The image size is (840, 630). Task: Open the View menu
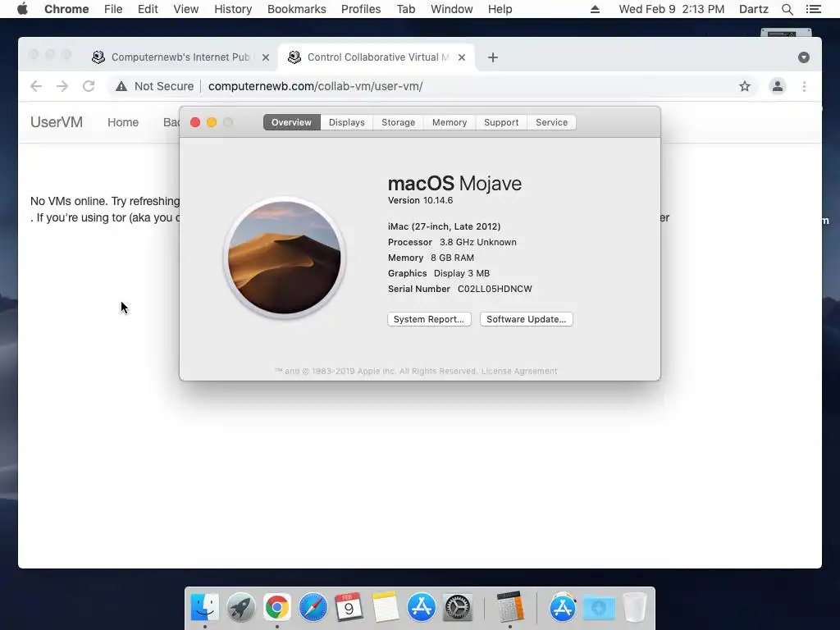point(186,9)
